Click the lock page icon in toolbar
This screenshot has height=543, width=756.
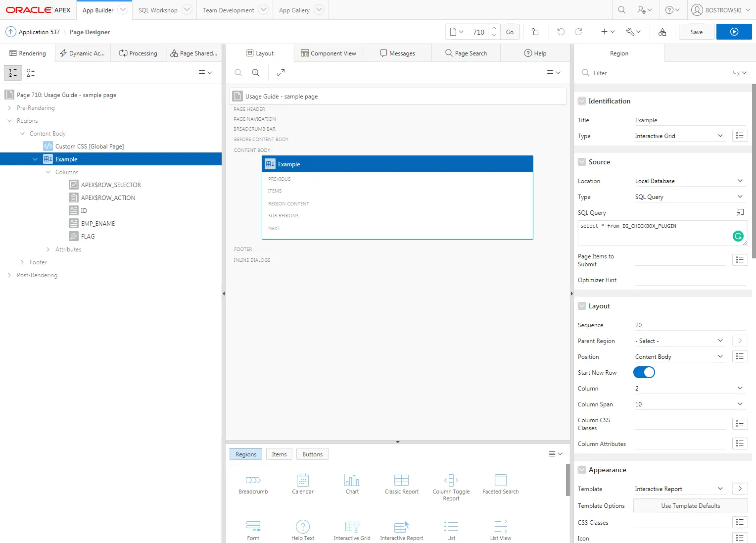tap(535, 32)
